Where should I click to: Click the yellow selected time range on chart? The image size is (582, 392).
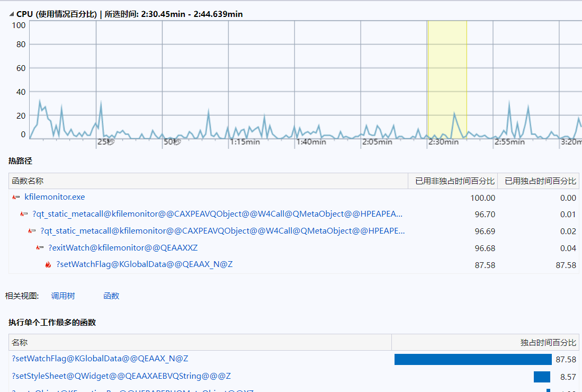click(x=447, y=79)
